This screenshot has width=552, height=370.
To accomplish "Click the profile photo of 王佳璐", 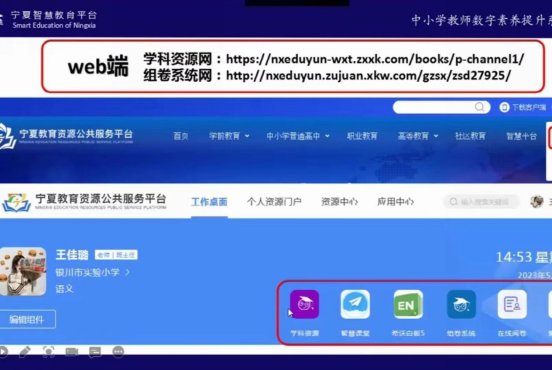I will [23, 271].
